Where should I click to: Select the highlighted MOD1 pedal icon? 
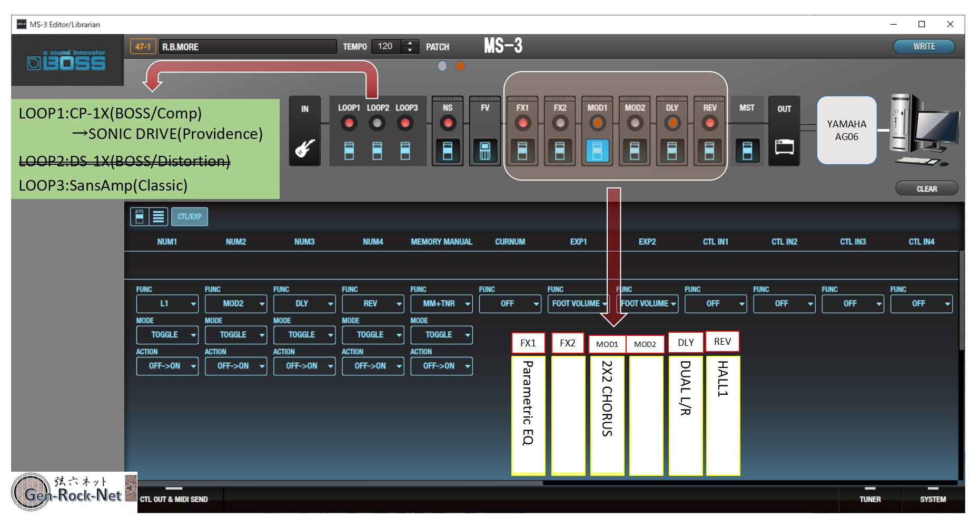pyautogui.click(x=597, y=151)
